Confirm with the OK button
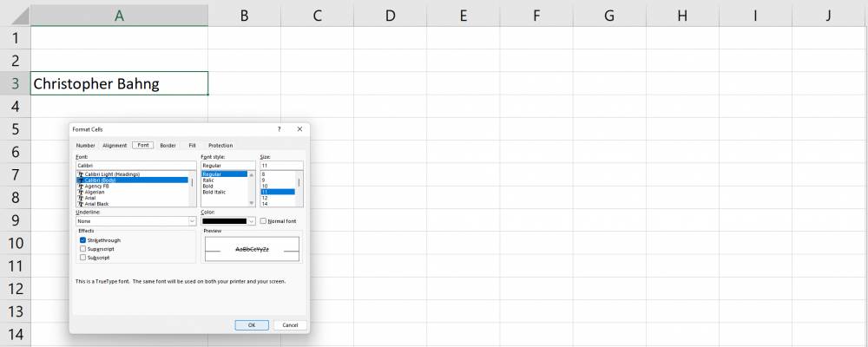Screen dimensions: 868x347 tap(252, 325)
